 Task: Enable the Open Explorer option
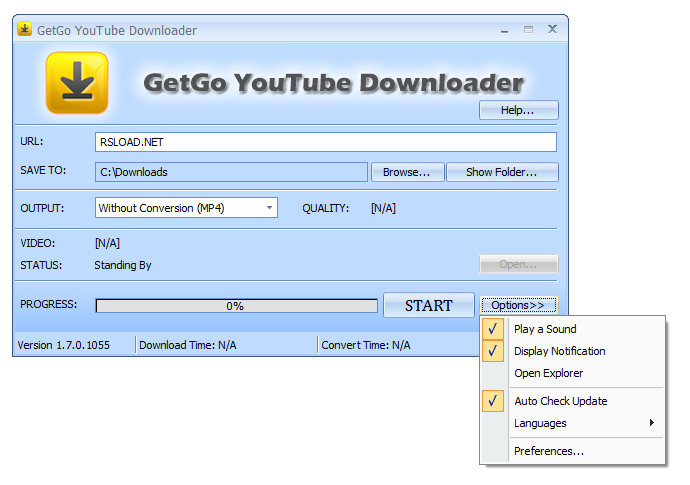[x=572, y=373]
